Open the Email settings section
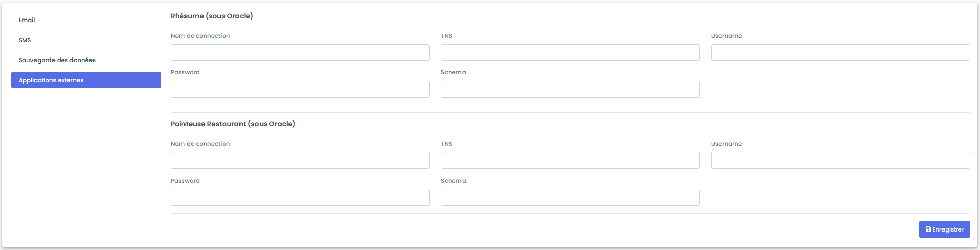This screenshot has width=980, height=250. point(27,20)
